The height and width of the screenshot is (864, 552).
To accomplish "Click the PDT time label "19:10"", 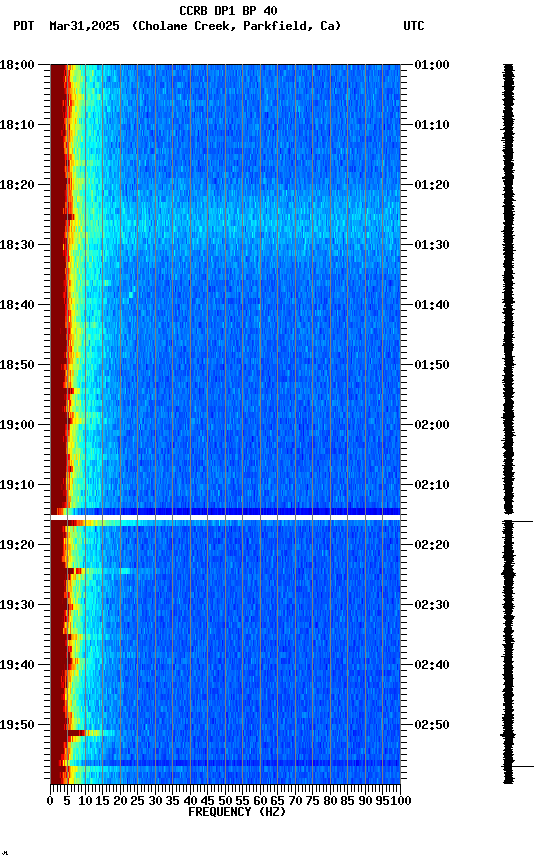I will (17, 485).
